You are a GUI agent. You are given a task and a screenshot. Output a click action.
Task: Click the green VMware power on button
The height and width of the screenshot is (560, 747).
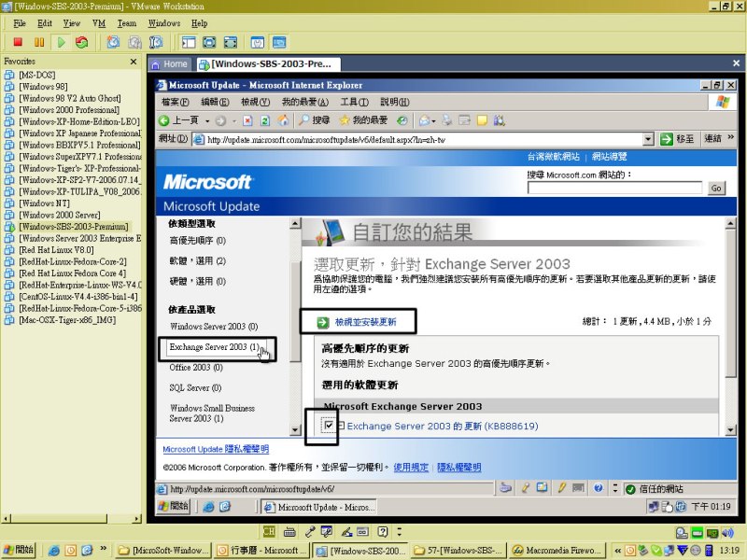click(x=61, y=42)
